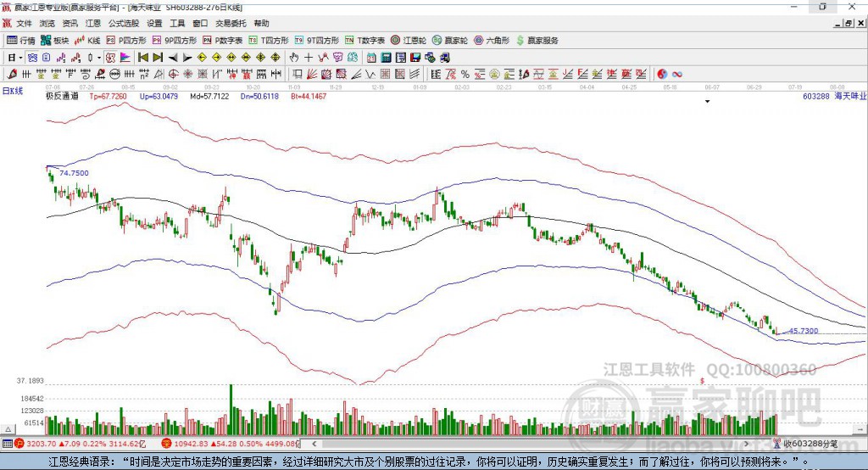This screenshot has width=868, height=470.
Task: Open the 资讯 menu
Action: click(x=70, y=23)
